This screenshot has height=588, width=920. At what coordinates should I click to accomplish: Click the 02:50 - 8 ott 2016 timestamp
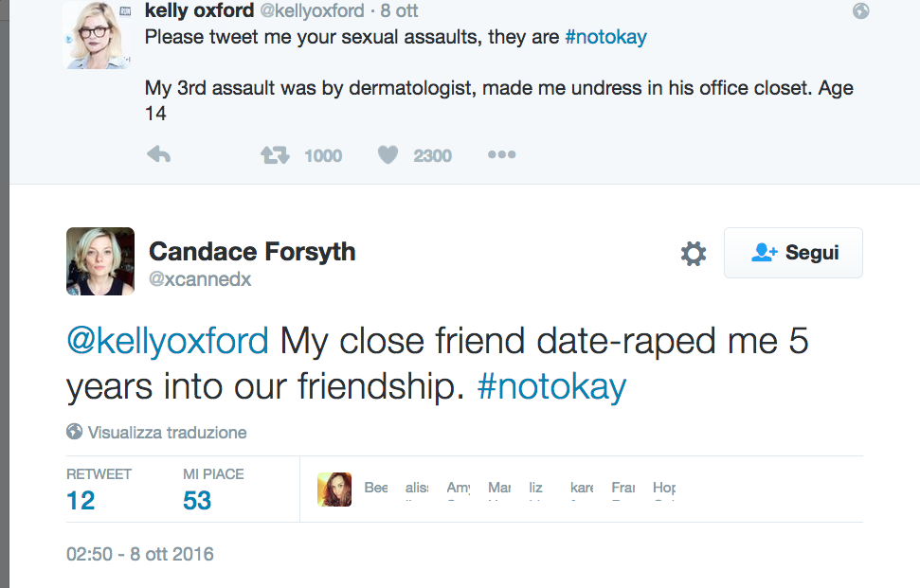tap(140, 554)
